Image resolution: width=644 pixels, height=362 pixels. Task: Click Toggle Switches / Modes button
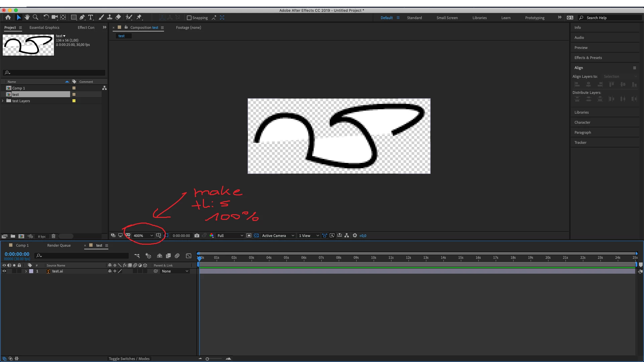point(129,359)
